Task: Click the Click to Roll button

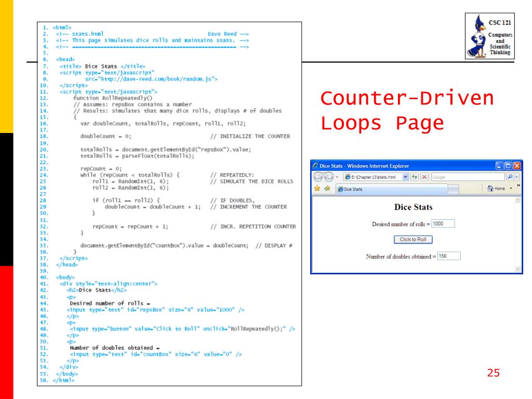Action: 413,240
